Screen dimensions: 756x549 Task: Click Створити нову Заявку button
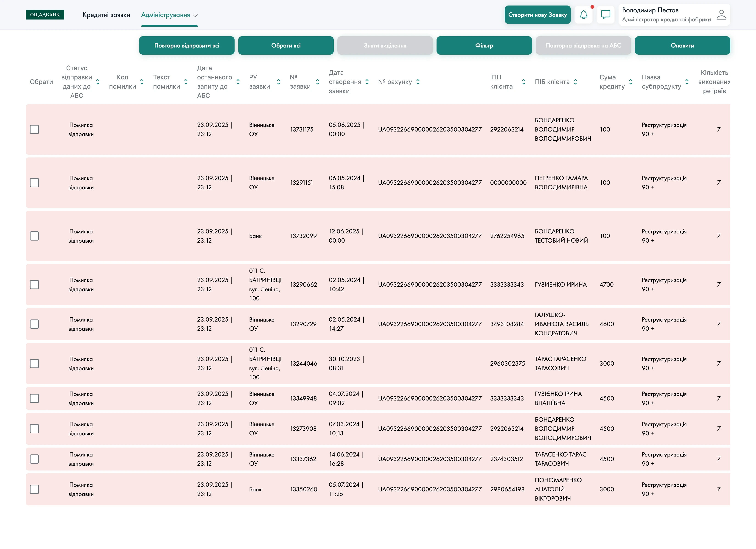(x=537, y=15)
